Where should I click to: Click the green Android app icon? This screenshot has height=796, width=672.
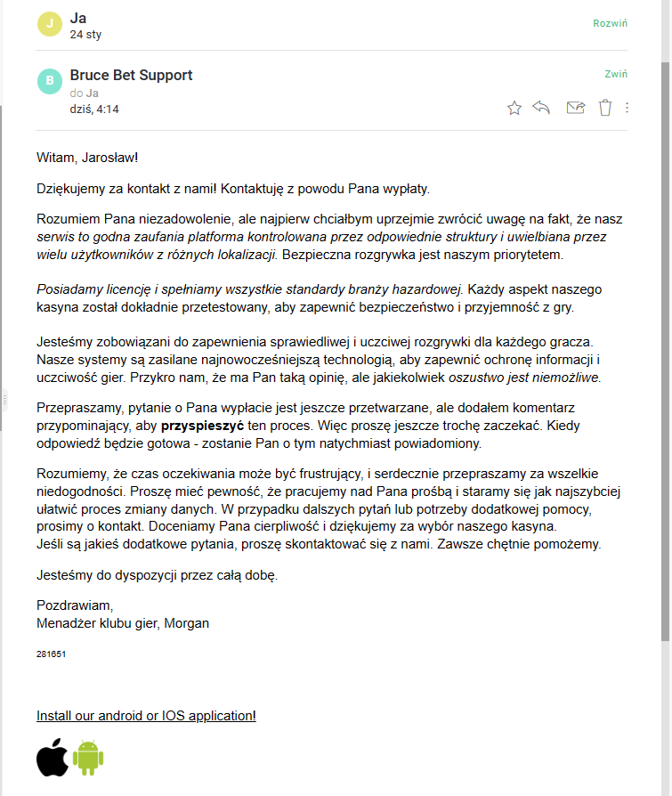(88, 757)
